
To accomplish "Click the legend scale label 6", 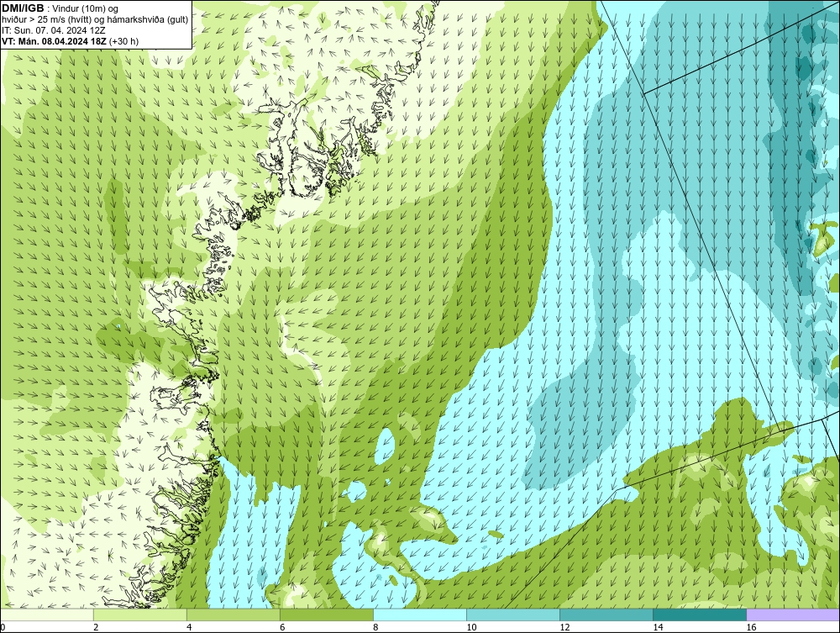I will tap(282, 628).
